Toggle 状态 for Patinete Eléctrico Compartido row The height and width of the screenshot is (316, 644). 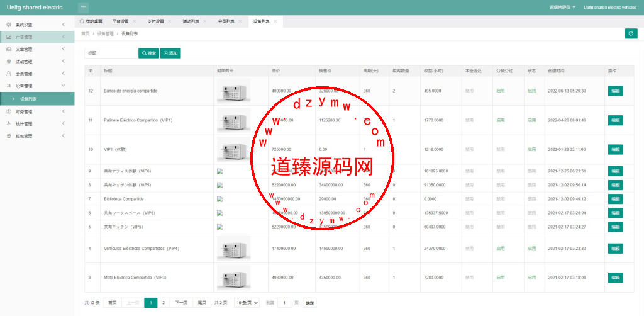pos(532,120)
